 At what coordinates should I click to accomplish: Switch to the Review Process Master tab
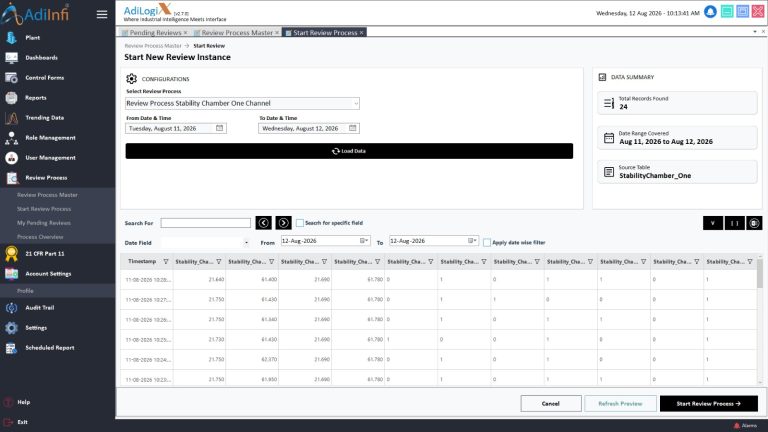point(237,33)
